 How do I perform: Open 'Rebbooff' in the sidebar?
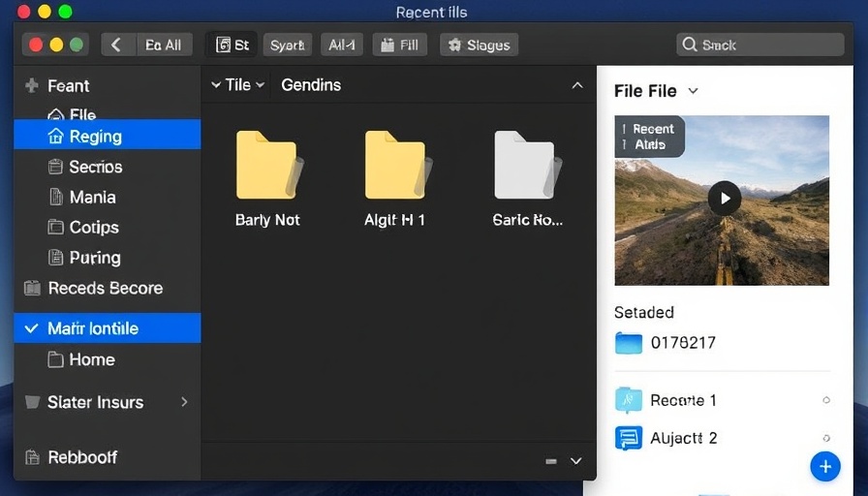click(x=108, y=457)
